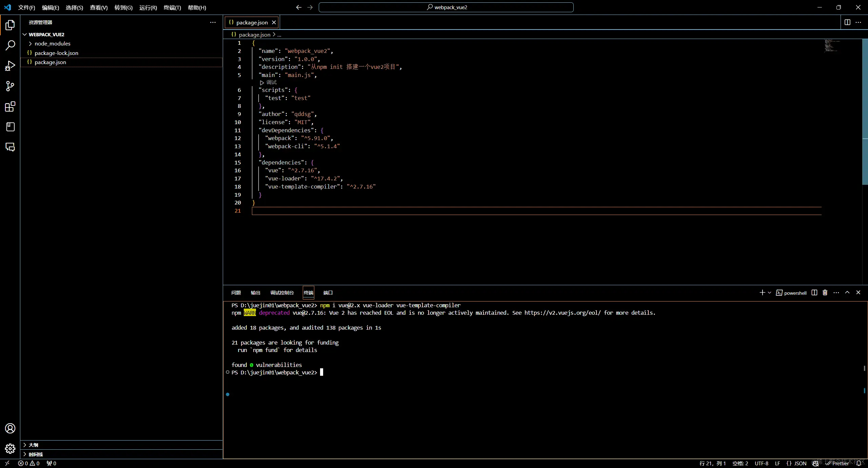
Task: Open Source Control view
Action: point(10,86)
